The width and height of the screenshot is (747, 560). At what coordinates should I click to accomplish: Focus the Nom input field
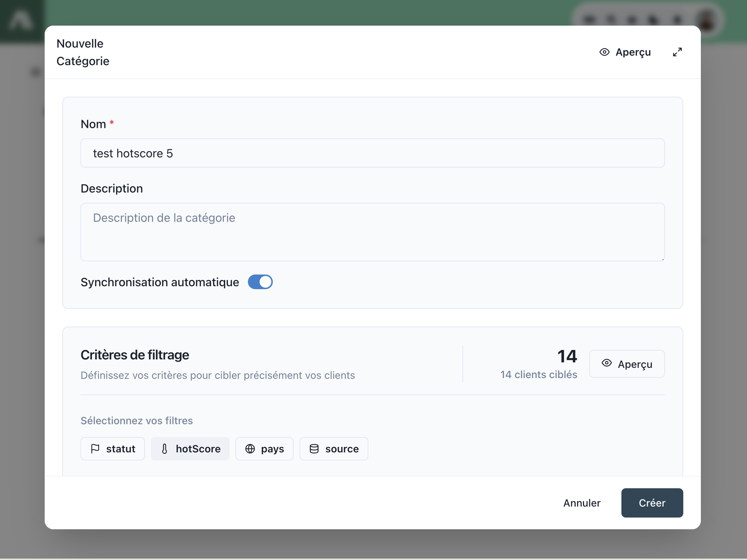tap(372, 153)
